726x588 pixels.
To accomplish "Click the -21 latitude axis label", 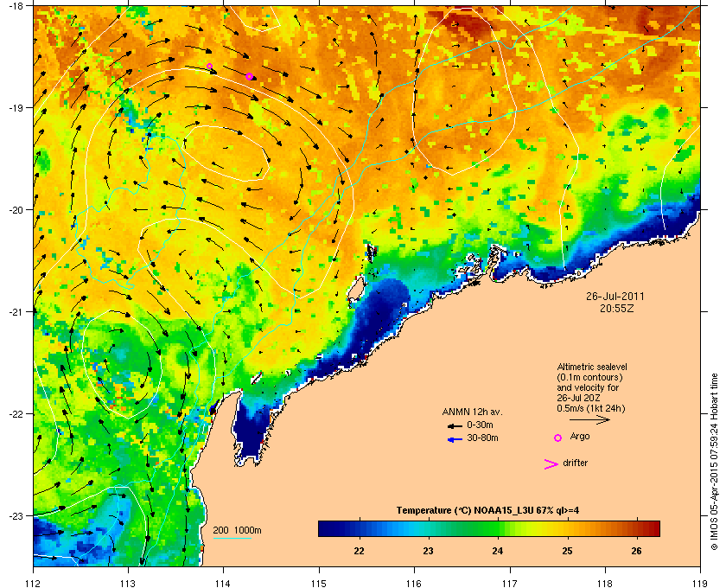I will point(16,312).
